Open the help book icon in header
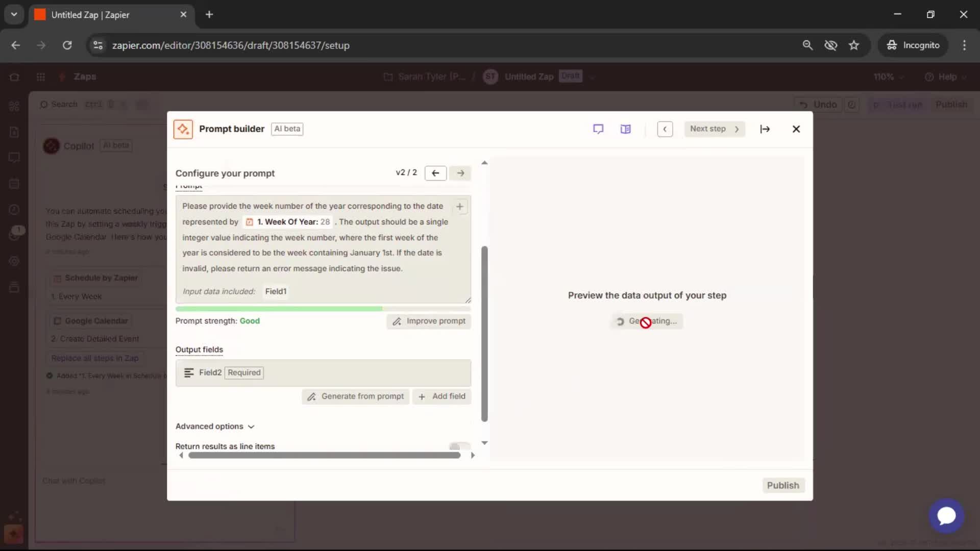 626,129
